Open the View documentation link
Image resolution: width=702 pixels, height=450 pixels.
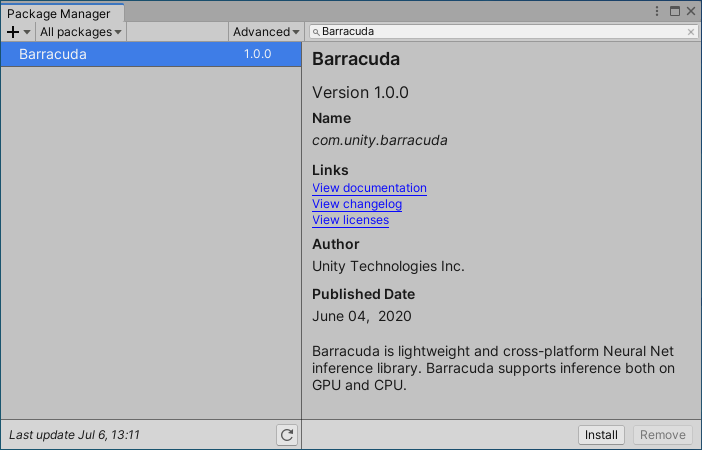(369, 188)
